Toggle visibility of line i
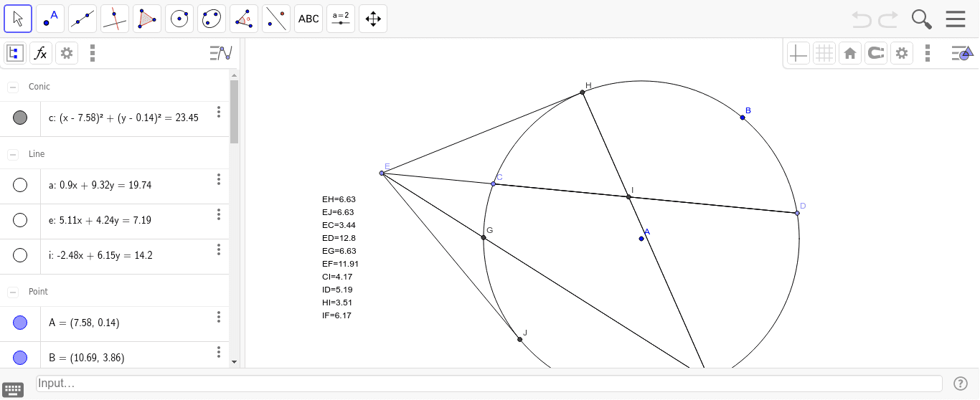 pyautogui.click(x=20, y=255)
